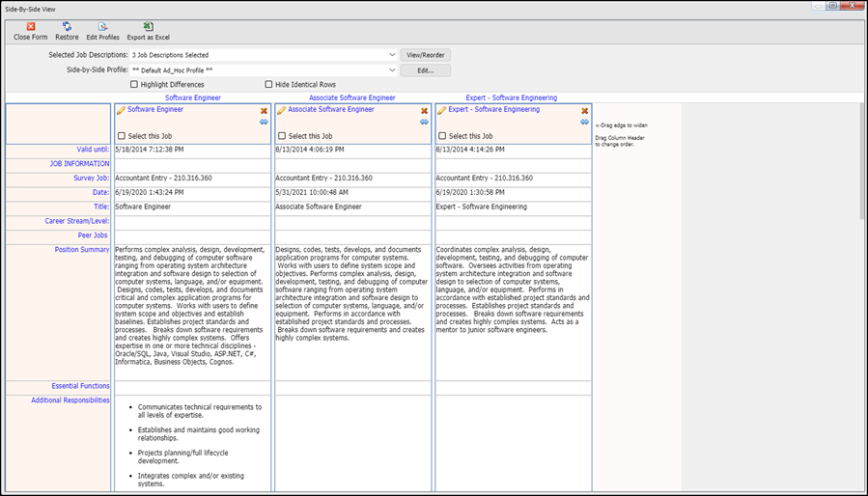Click the Edit... button beside the profile
The width and height of the screenshot is (868, 496).
[x=426, y=70]
